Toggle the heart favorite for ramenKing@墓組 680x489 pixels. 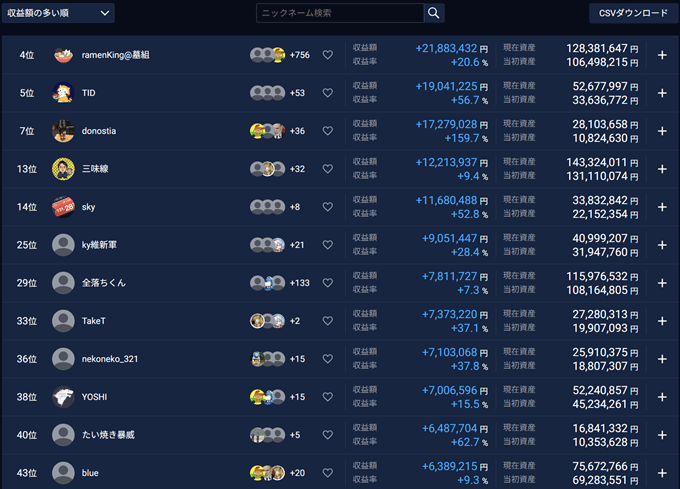(327, 55)
